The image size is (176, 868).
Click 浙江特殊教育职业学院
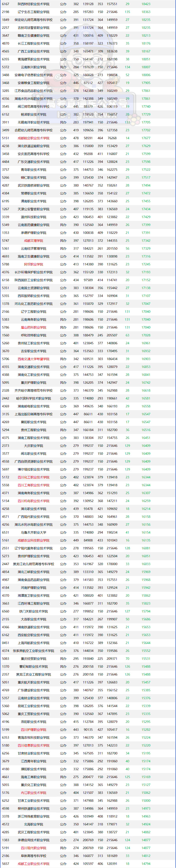click(x=33, y=817)
